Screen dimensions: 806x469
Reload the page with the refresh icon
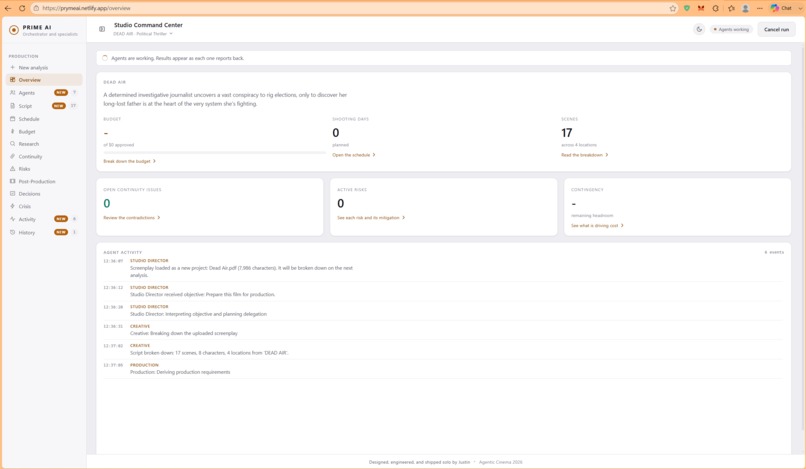[22, 8]
